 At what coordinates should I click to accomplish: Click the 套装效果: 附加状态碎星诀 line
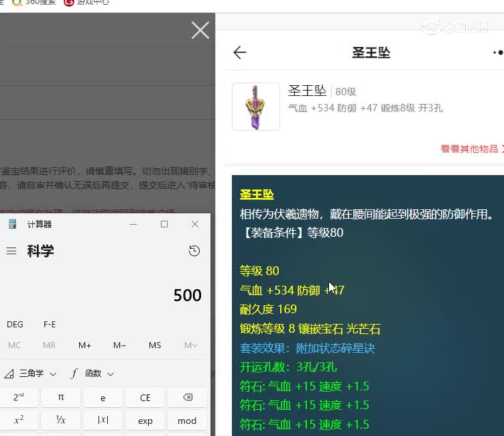click(x=307, y=348)
